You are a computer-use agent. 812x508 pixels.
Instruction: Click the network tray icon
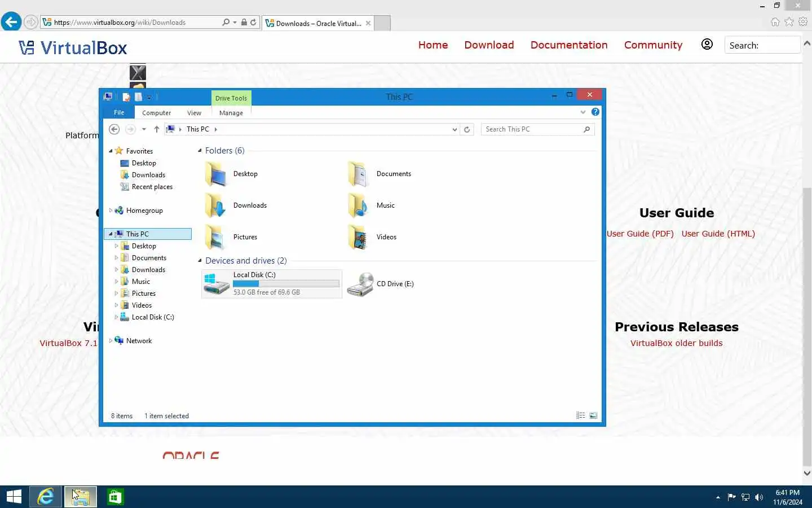coord(745,497)
